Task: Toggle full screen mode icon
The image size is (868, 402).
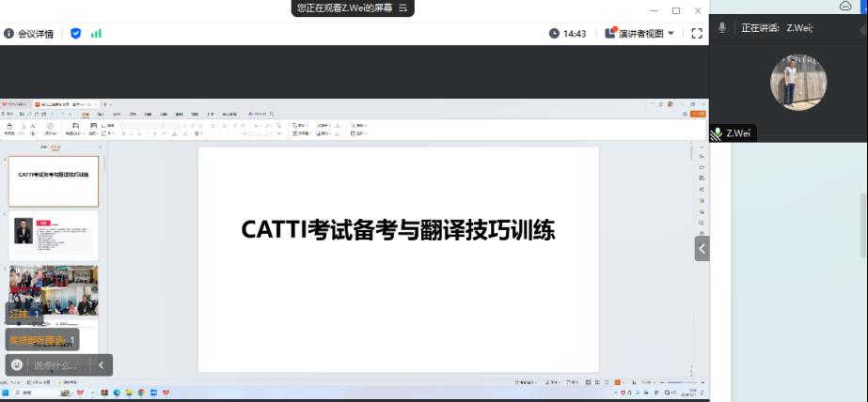Action: [697, 33]
